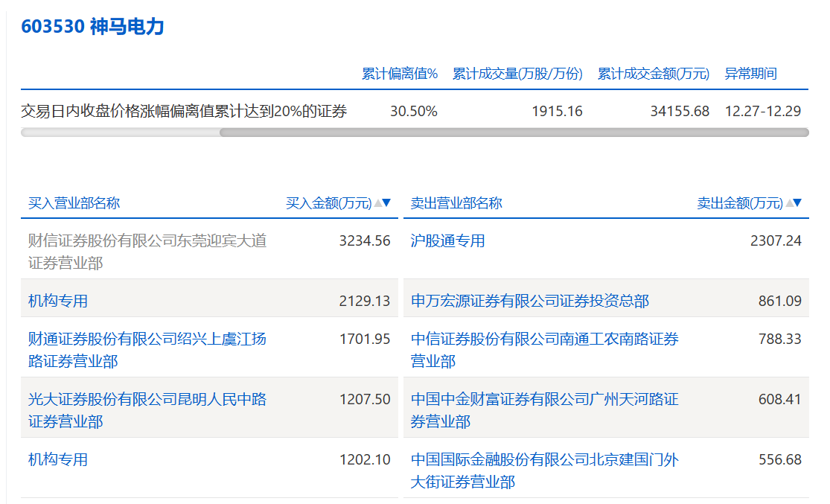
Task: Select the 1915.16 volume value
Action: point(557,111)
